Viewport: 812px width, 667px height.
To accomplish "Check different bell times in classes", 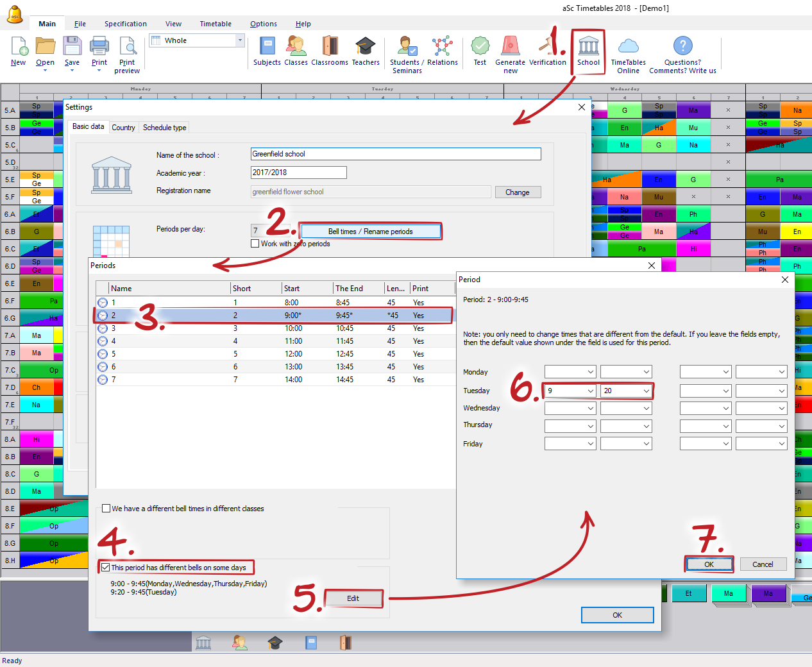I will click(x=106, y=509).
